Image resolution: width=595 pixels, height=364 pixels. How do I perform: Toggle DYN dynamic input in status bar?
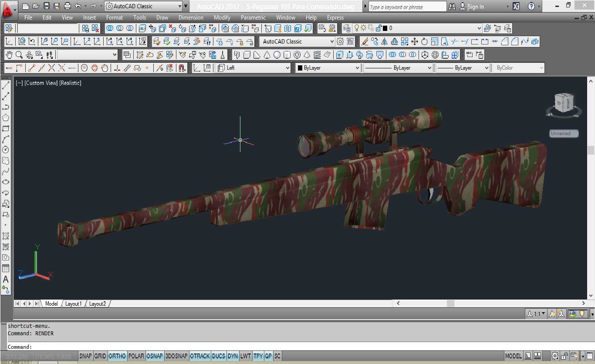(x=233, y=356)
